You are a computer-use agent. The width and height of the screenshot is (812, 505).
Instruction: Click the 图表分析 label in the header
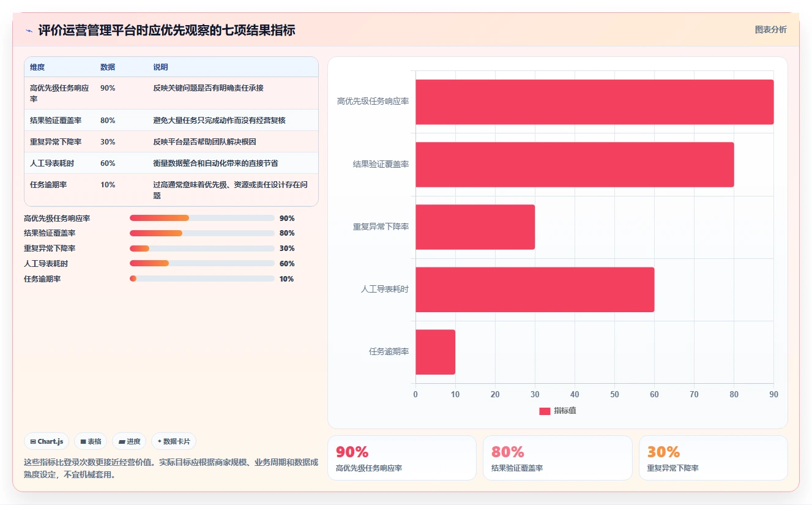(x=771, y=29)
